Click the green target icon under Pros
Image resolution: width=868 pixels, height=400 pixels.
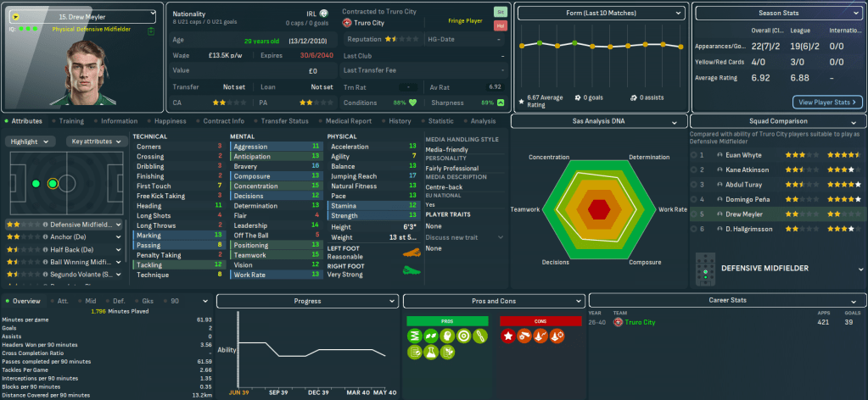463,336
